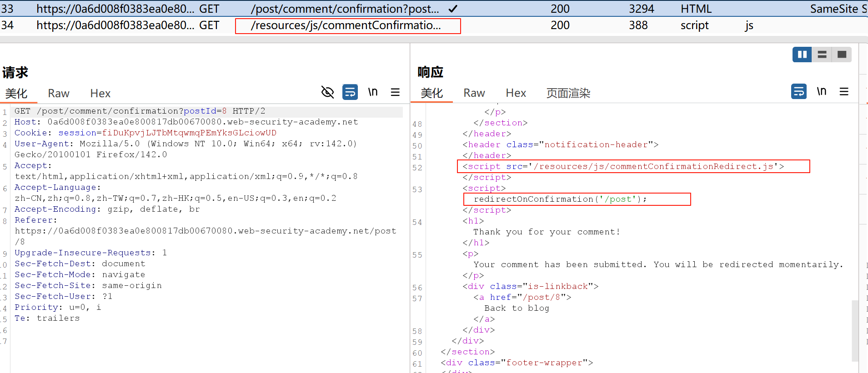
Task: Select side-by-side split layout icon
Action: (802, 55)
